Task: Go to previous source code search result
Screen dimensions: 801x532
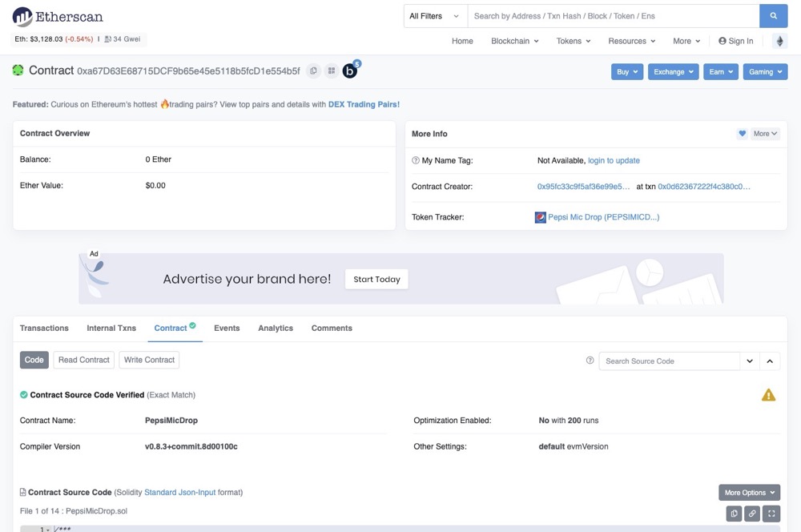Action: 770,361
